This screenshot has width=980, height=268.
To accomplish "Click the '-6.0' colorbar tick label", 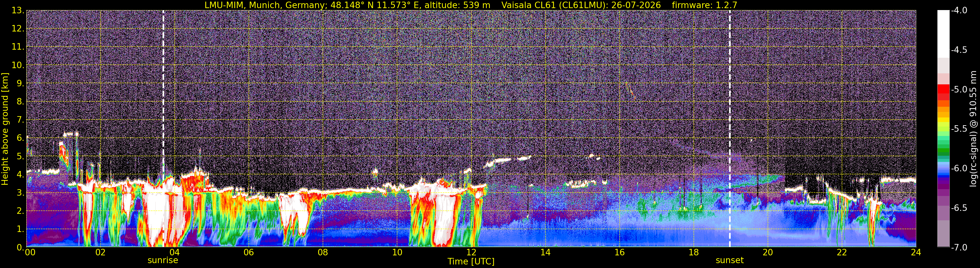I will click(959, 168).
